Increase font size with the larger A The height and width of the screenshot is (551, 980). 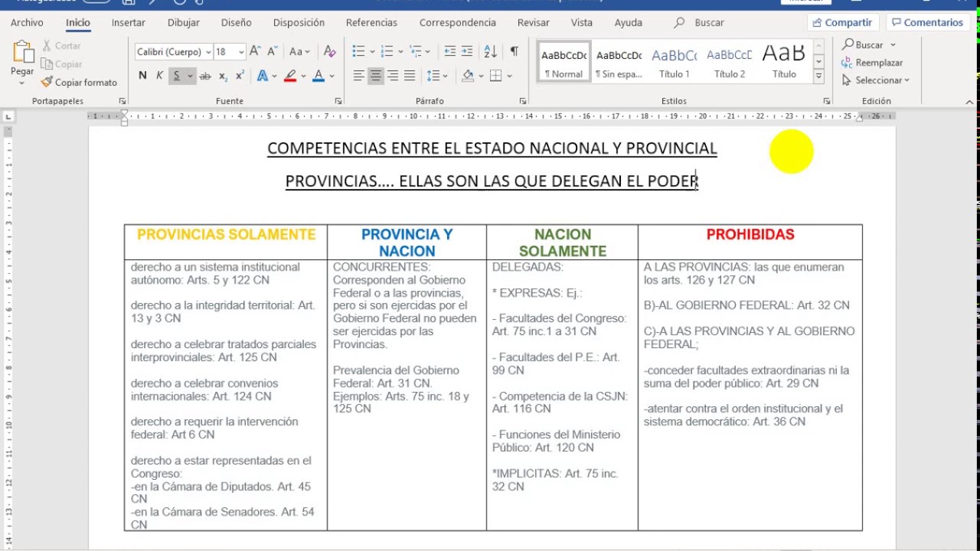tap(256, 51)
